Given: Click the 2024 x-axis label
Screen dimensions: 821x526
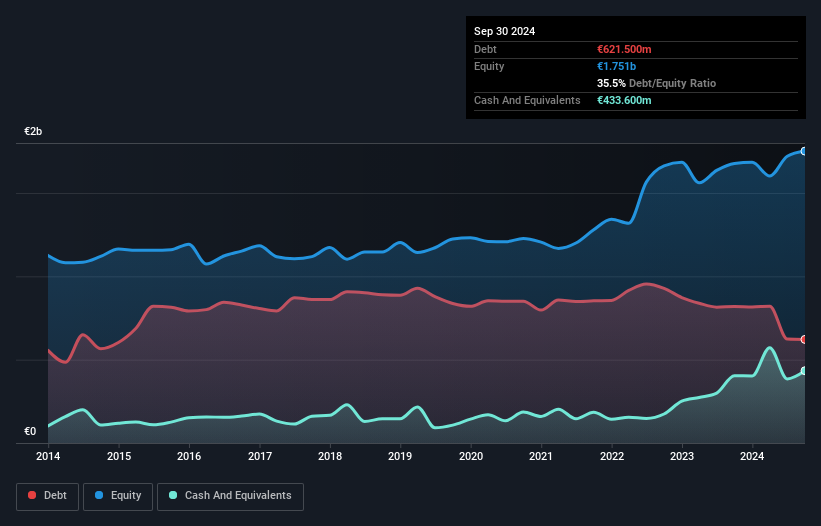Looking at the screenshot, I should coord(752,456).
